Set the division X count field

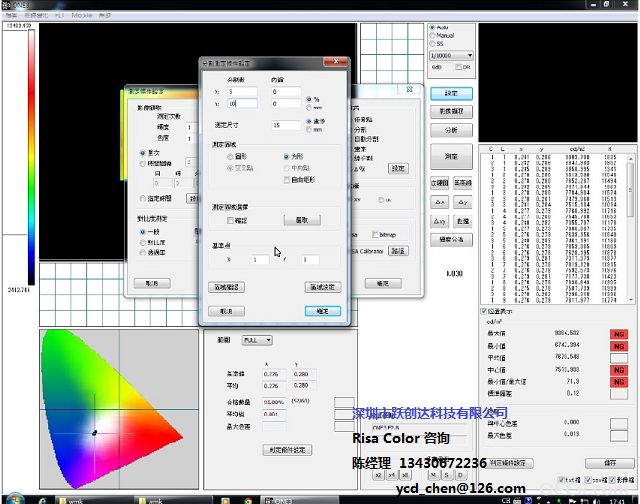242,92
